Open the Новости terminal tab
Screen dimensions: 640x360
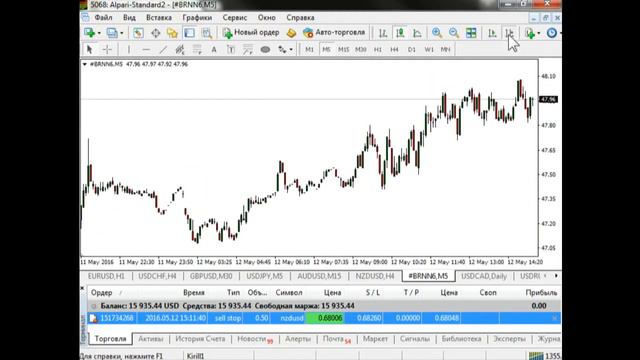point(255,339)
